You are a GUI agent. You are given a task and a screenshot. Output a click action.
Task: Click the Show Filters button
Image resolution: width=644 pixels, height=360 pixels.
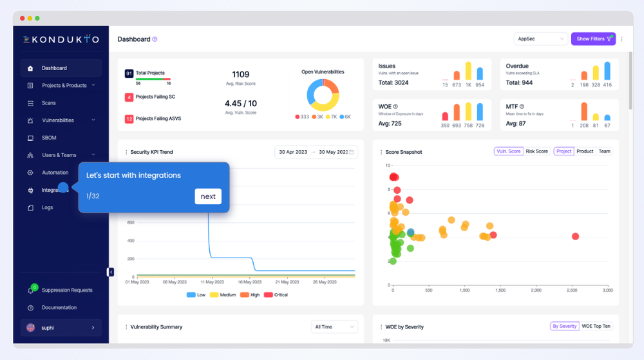point(593,39)
